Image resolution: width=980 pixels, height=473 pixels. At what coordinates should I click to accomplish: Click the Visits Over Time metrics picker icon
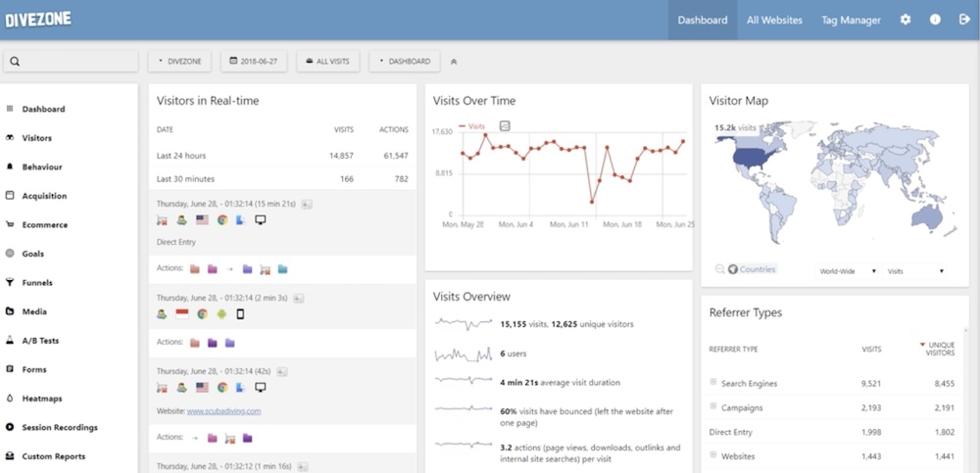coord(506,126)
